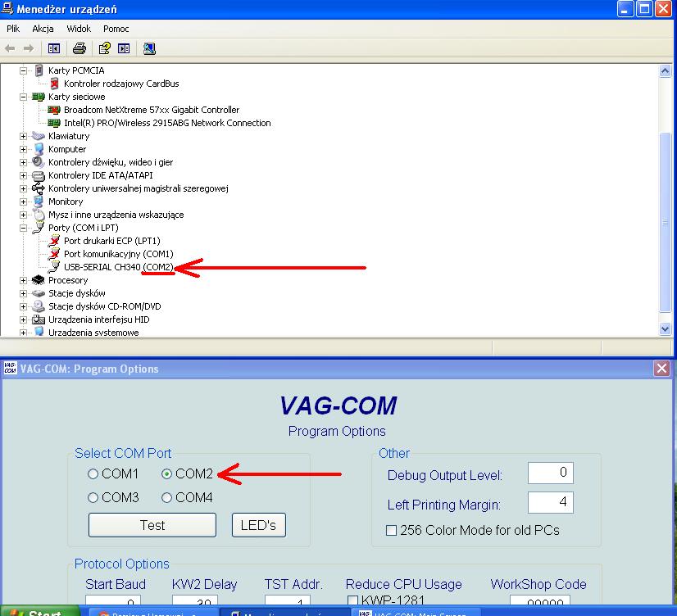The image size is (677, 616).
Task: Click the Device Manager scrollbar up arrow
Action: pos(665,70)
